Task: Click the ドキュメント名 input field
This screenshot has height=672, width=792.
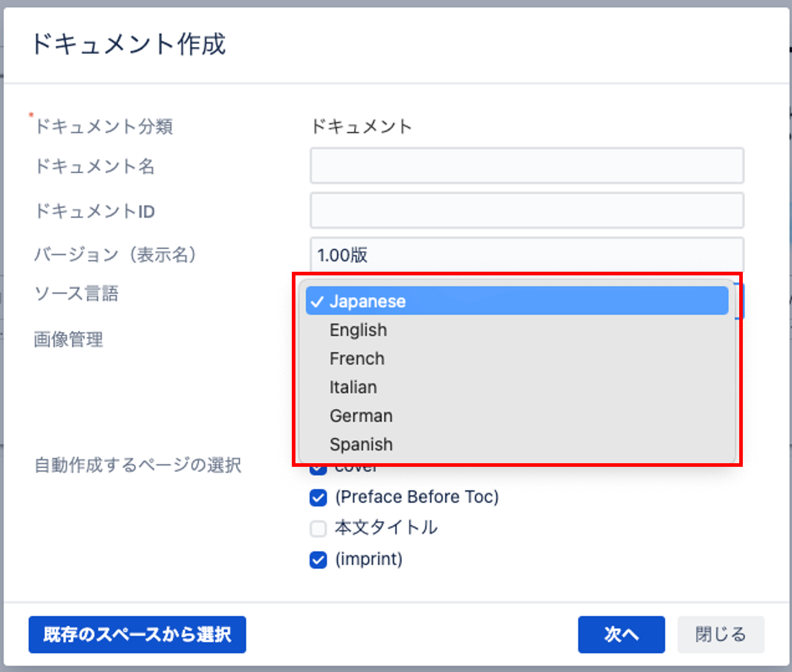Action: pyautogui.click(x=527, y=166)
